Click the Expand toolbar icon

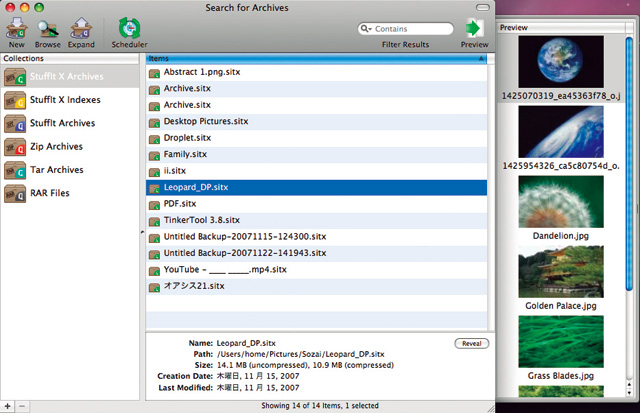(x=81, y=28)
